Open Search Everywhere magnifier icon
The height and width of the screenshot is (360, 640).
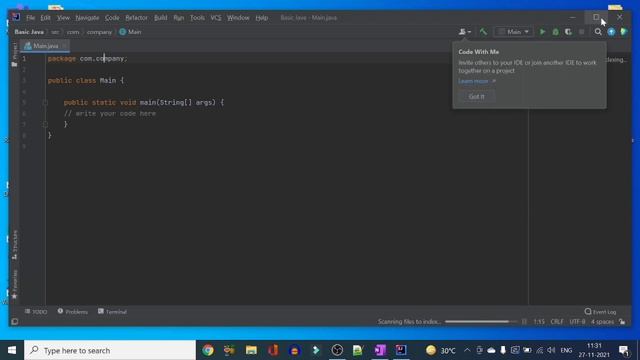[x=598, y=32]
